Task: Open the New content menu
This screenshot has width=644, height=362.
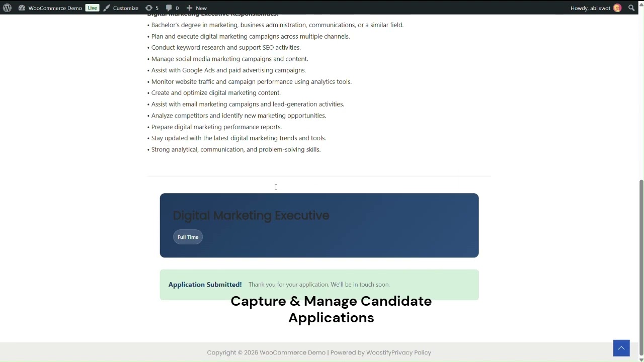Action: (197, 8)
